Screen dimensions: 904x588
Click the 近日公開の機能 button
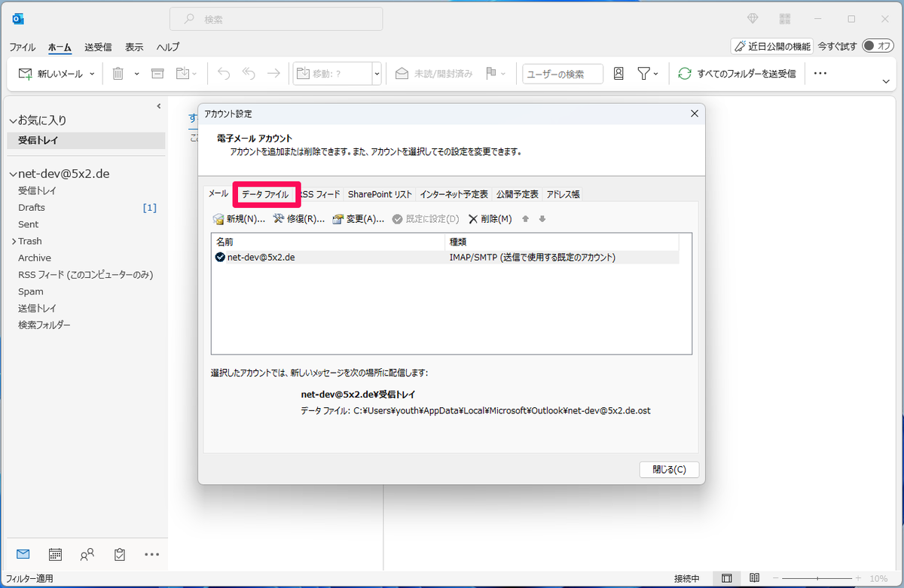click(x=772, y=46)
